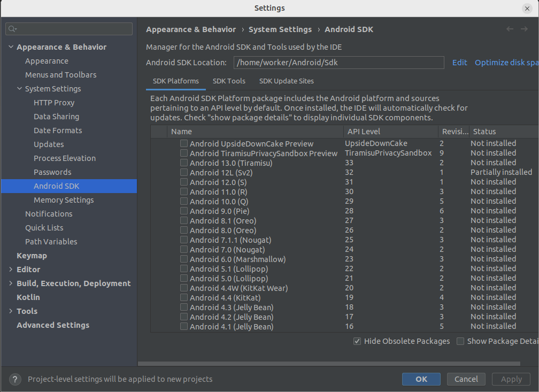Click the Apply button
The width and height of the screenshot is (539, 392).
511,379
